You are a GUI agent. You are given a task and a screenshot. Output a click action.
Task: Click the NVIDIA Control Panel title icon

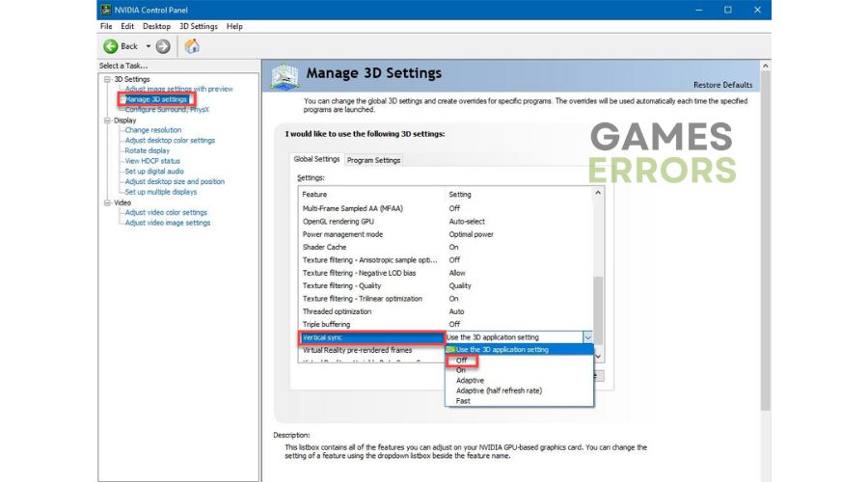point(106,10)
